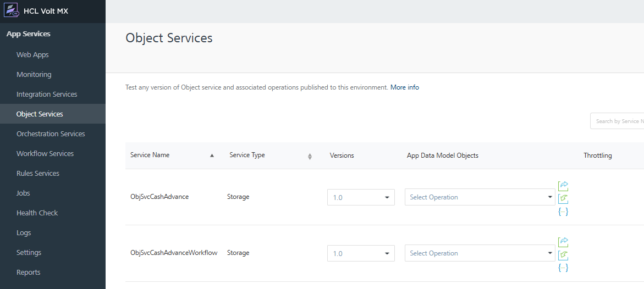
Task: Go to Workflow Services in the sidebar
Action: point(45,154)
